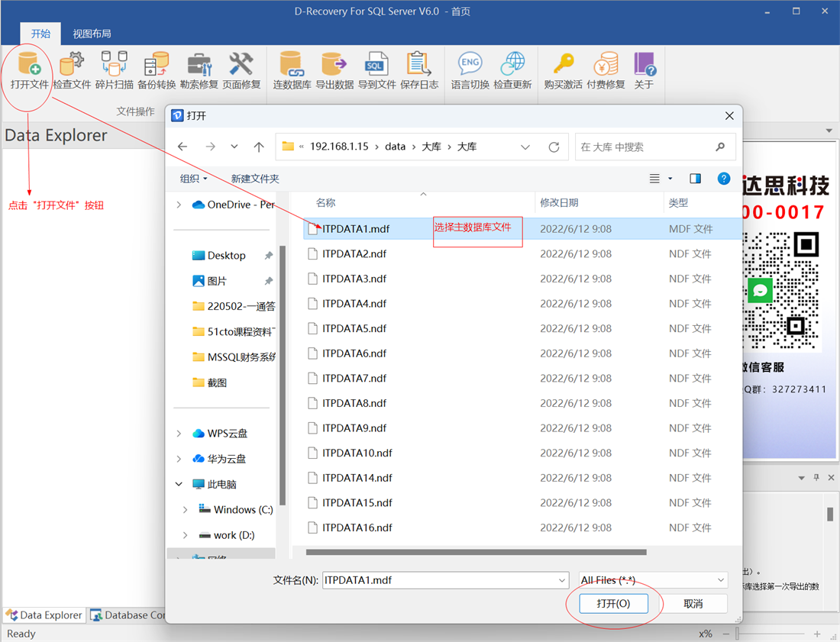This screenshot has width=840, height=642.
Task: Open the 组织 organize dropdown menu
Action: [x=193, y=179]
